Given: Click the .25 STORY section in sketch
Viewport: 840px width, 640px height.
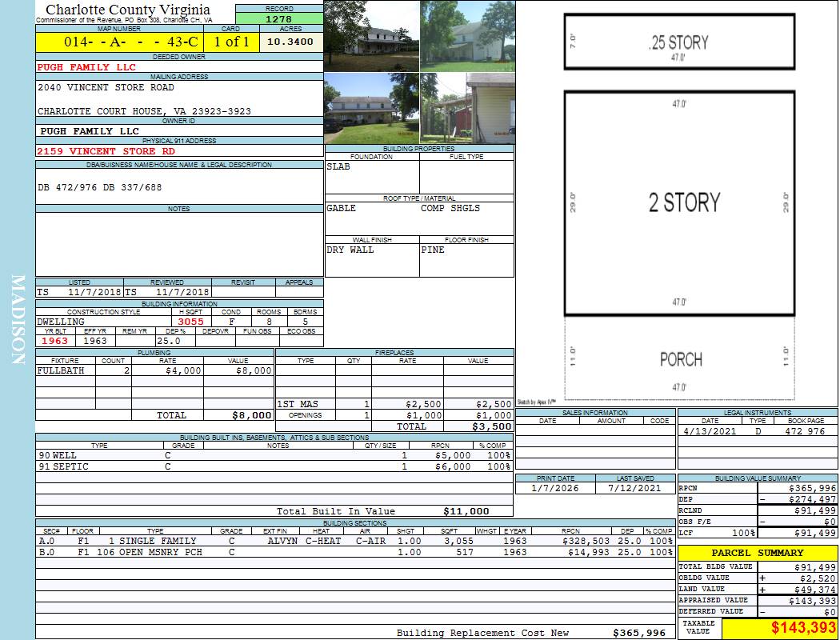Looking at the screenshot, I should coord(679,42).
